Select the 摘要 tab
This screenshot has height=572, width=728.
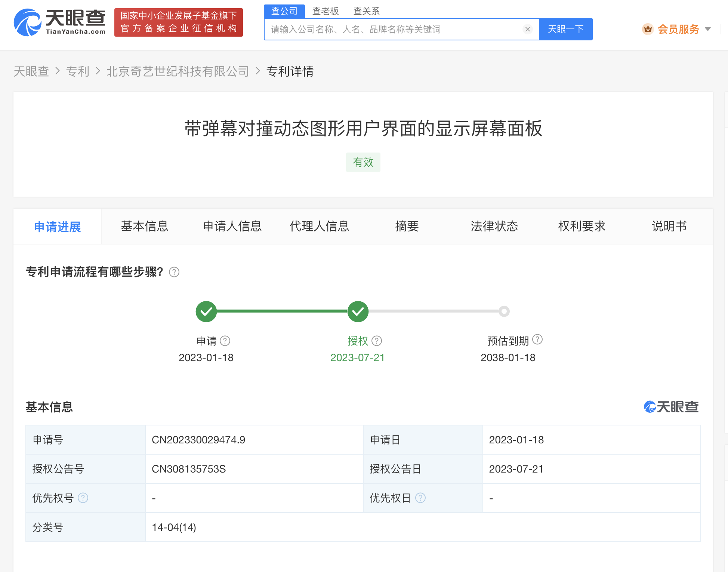pos(407,226)
